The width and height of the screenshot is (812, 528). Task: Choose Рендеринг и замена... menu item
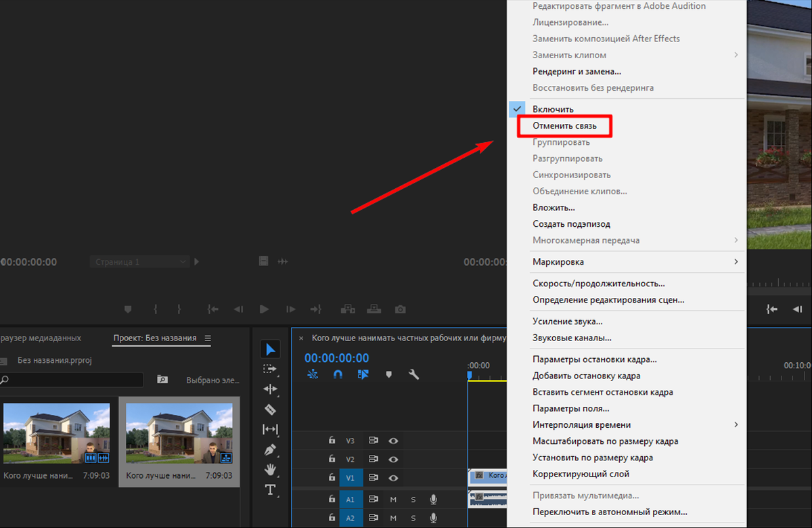tap(577, 71)
